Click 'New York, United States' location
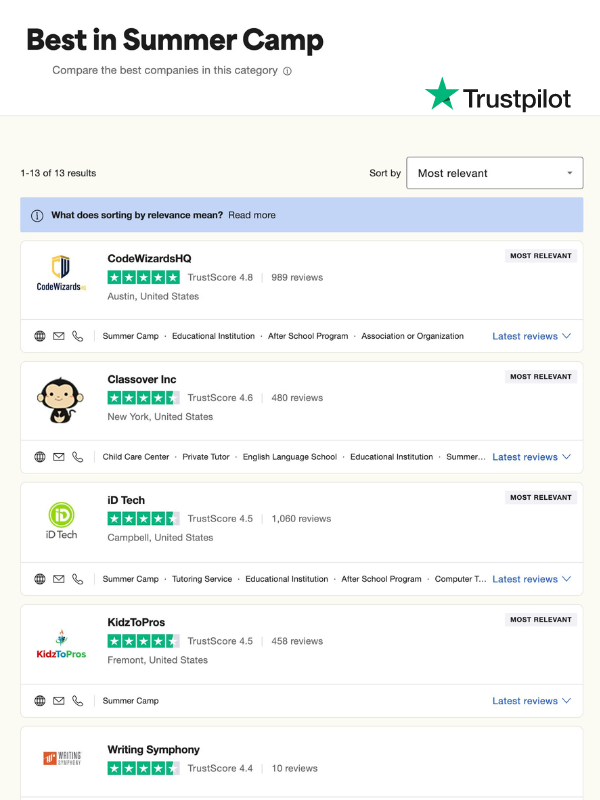Image resolution: width=600 pixels, height=800 pixels. pyautogui.click(x=160, y=417)
